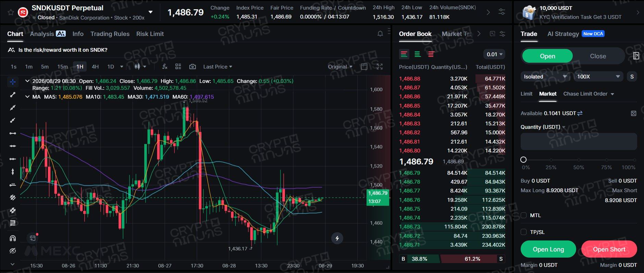This screenshot has height=273, width=644.
Task: Collapse the OHLC info row chevron
Action: pyautogui.click(x=27, y=81)
